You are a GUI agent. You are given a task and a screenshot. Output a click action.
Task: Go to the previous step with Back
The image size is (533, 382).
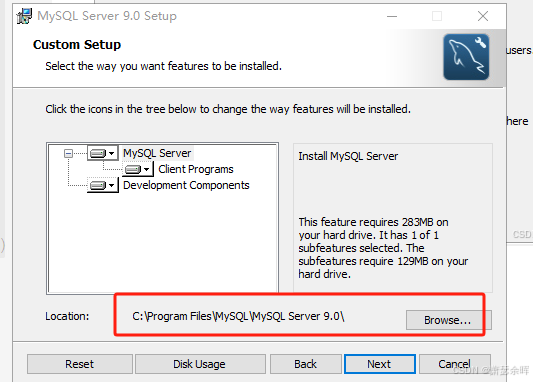pos(306,364)
